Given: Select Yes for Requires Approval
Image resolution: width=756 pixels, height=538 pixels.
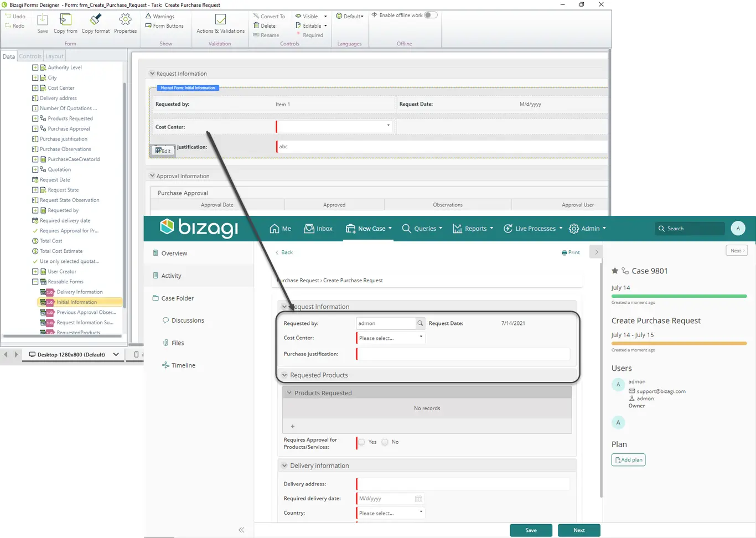Looking at the screenshot, I should pyautogui.click(x=361, y=442).
